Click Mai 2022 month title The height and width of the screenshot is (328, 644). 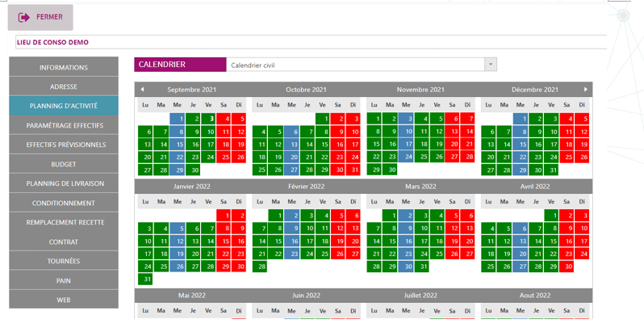click(192, 295)
